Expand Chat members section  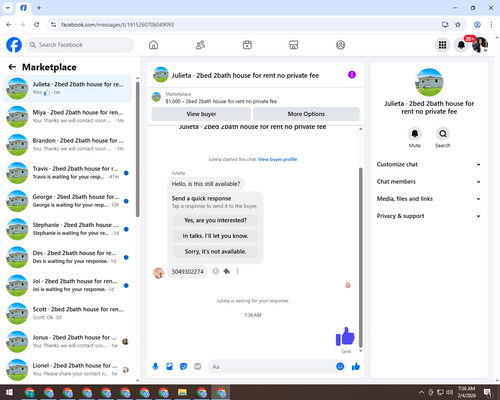[429, 182]
